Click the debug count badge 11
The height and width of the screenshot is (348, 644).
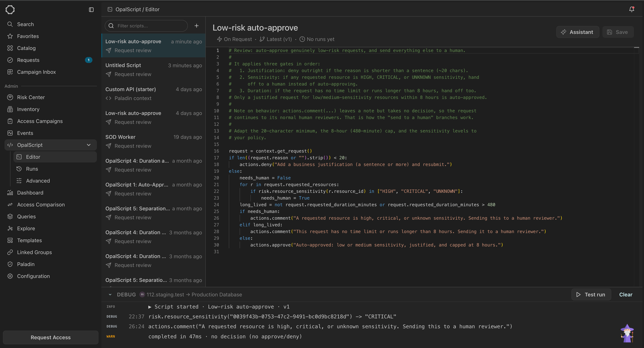(x=142, y=295)
